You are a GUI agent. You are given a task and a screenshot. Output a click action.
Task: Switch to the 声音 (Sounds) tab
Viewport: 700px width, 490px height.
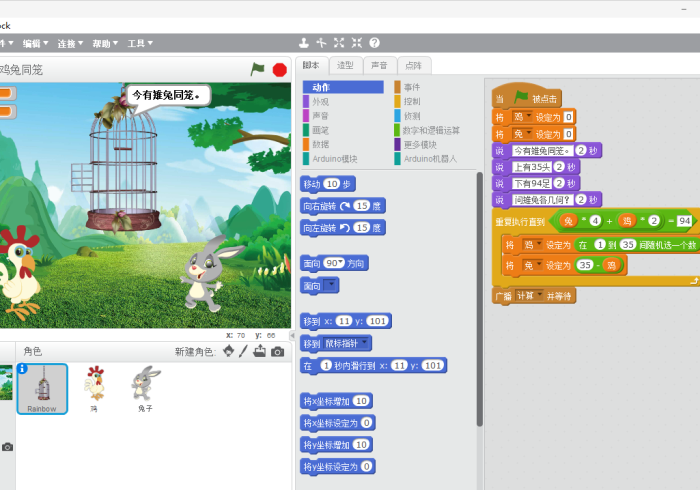[x=379, y=65]
